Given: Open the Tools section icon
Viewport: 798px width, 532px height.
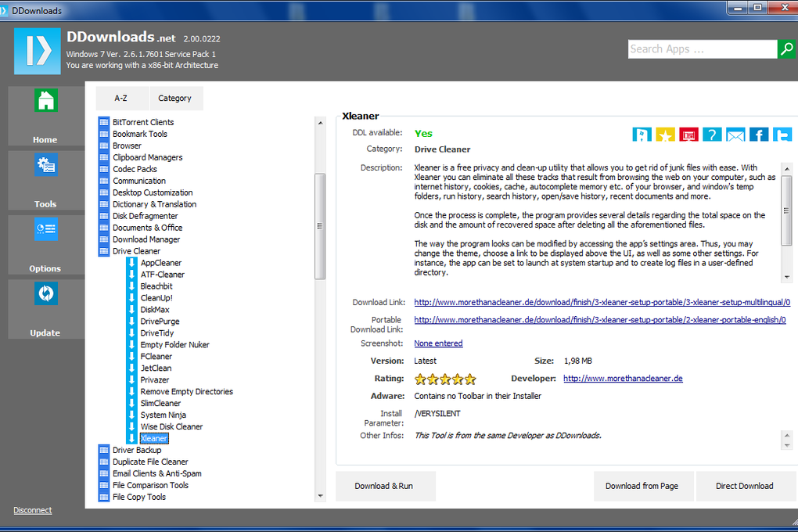Looking at the screenshot, I should click(x=46, y=165).
